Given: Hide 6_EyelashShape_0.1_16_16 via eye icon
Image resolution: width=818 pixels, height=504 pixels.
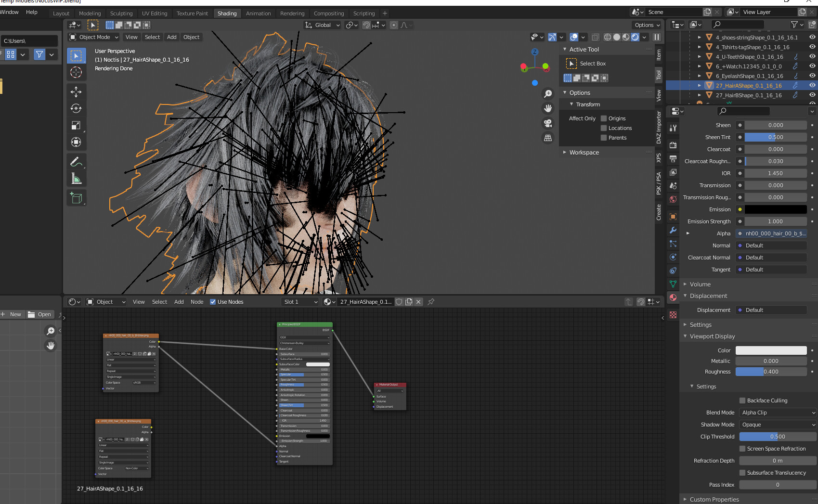Looking at the screenshot, I should pyautogui.click(x=812, y=76).
